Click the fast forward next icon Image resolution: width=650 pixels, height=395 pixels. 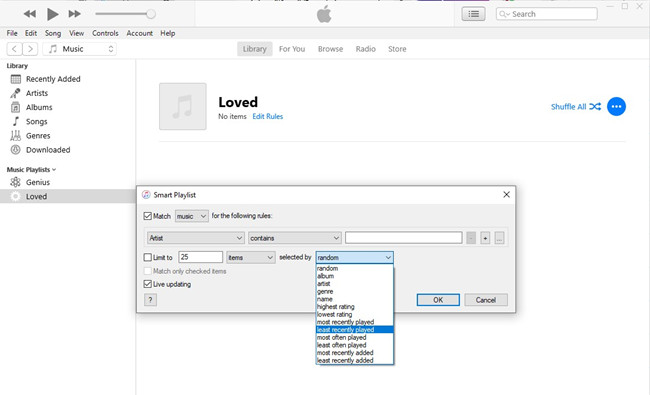tap(75, 14)
